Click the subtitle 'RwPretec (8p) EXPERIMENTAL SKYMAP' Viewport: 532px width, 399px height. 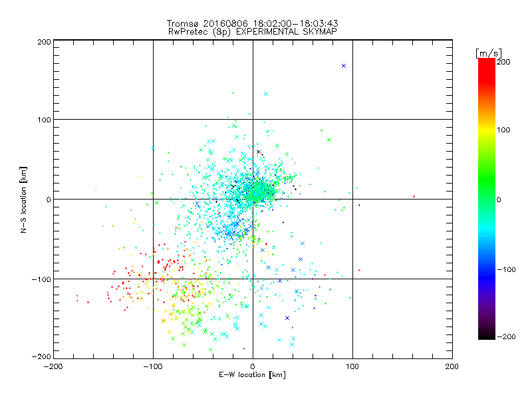click(x=252, y=32)
